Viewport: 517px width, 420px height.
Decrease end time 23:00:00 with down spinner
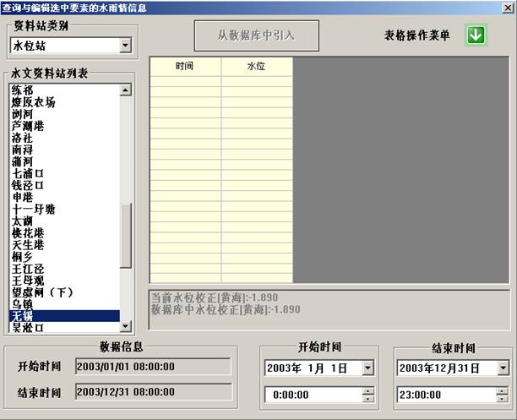click(503, 397)
